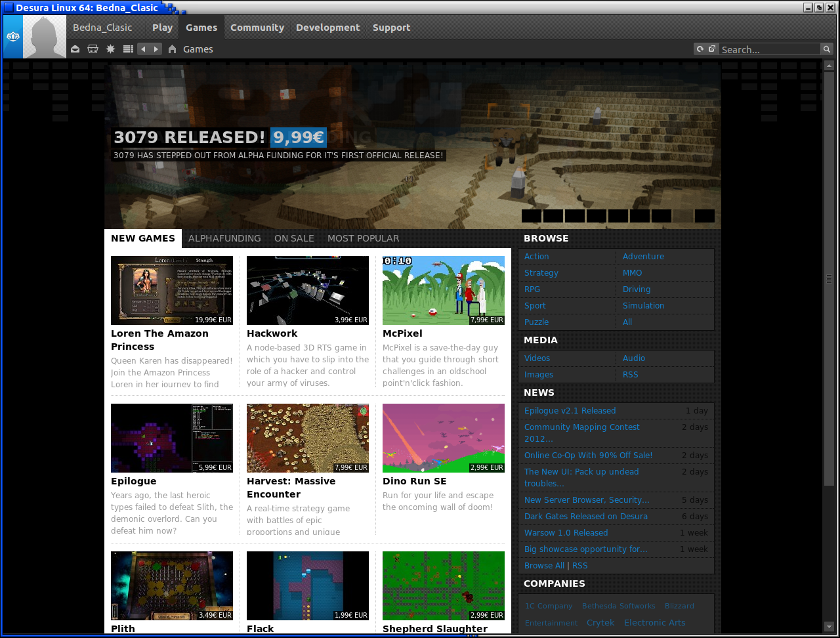This screenshot has width=840, height=638.
Task: Browse the Strategy category
Action: (541, 273)
